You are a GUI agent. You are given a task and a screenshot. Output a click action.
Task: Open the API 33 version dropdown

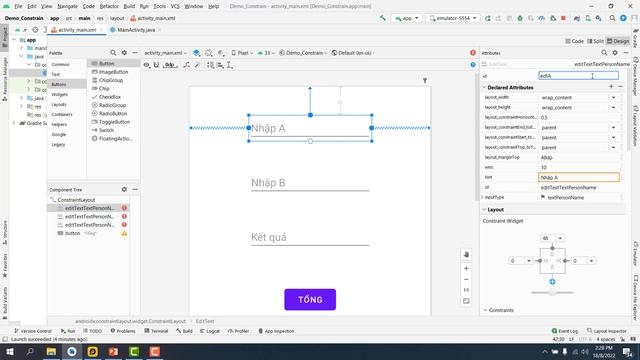coord(266,53)
